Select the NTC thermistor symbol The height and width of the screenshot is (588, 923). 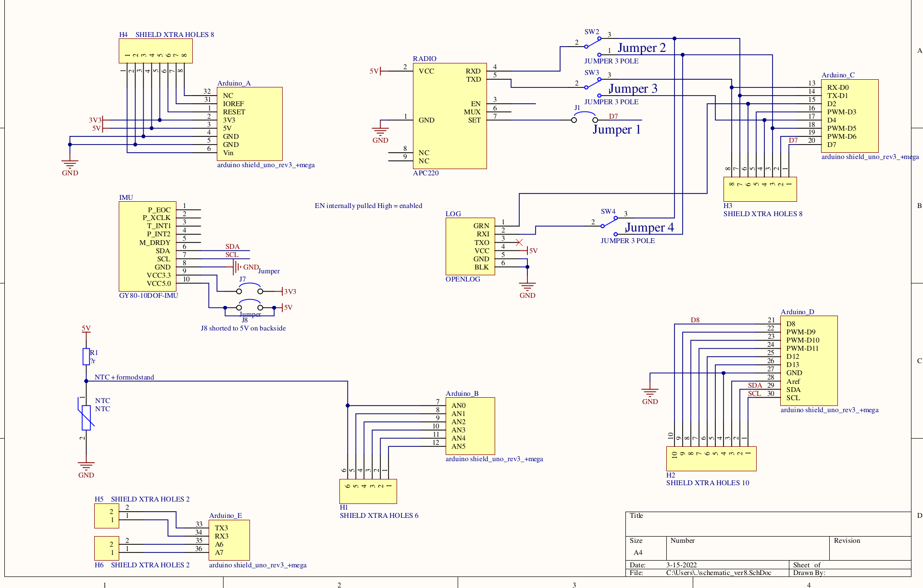[x=86, y=417]
